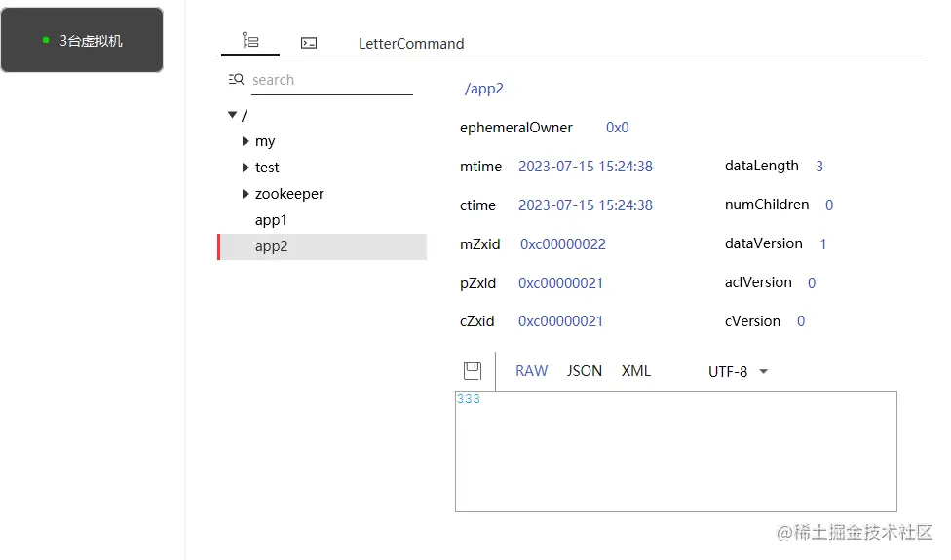Open the node tree view tab
The height and width of the screenshot is (560, 951).
(x=249, y=41)
